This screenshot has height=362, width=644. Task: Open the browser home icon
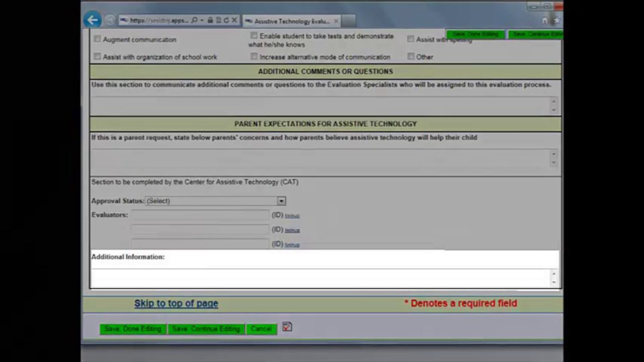coord(544,20)
